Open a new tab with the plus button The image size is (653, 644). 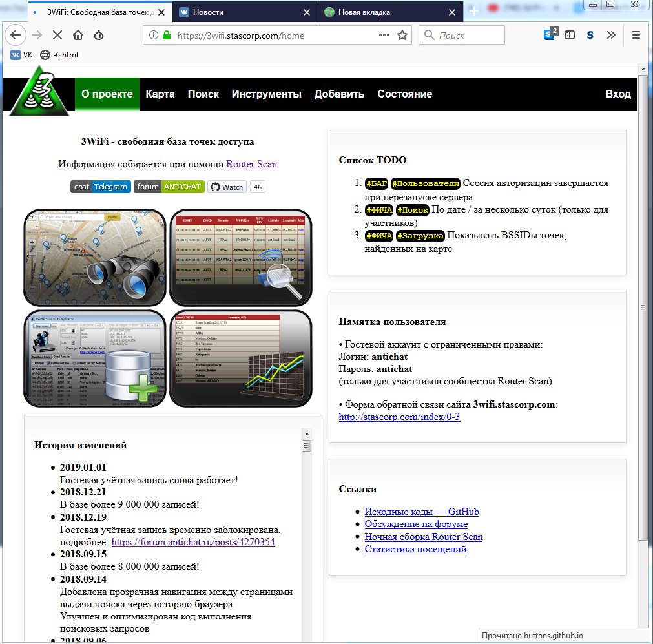(474, 11)
